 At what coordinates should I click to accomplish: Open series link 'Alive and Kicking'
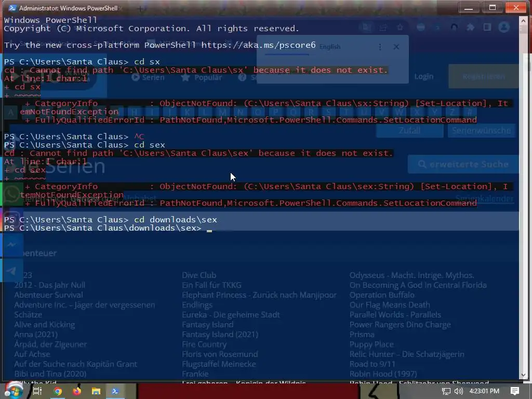click(45, 325)
